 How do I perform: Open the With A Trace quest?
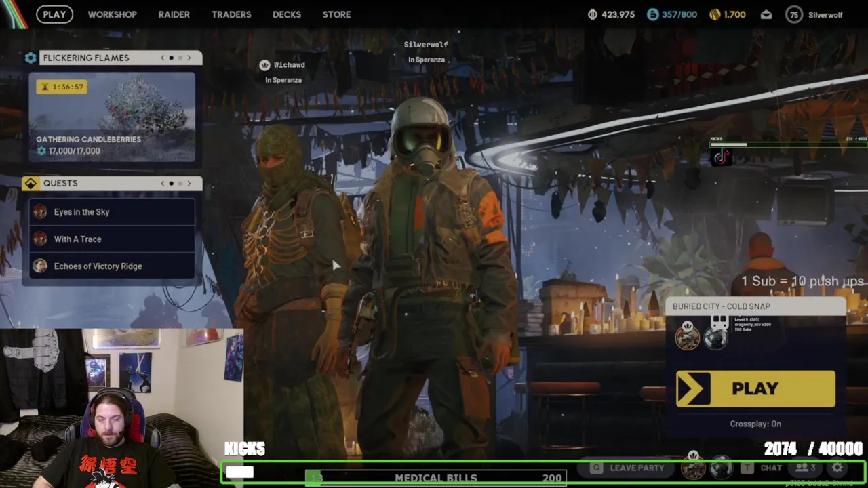pyautogui.click(x=112, y=239)
